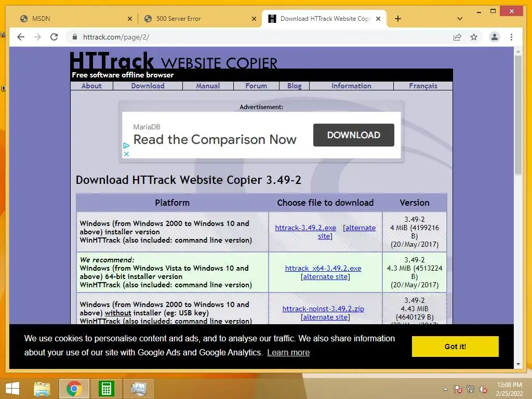The image size is (532, 399).
Task: Share this page icon in address bar
Action: coord(457,37)
